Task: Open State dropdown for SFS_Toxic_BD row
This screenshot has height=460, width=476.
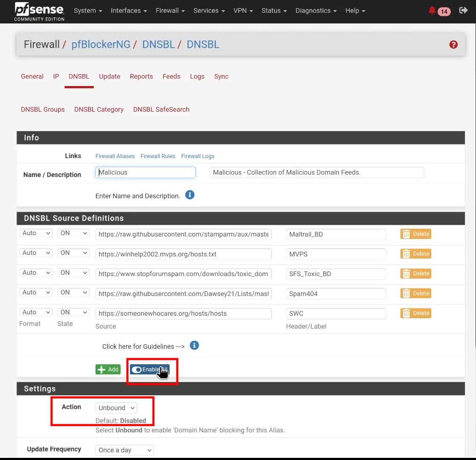Action: coord(73,273)
